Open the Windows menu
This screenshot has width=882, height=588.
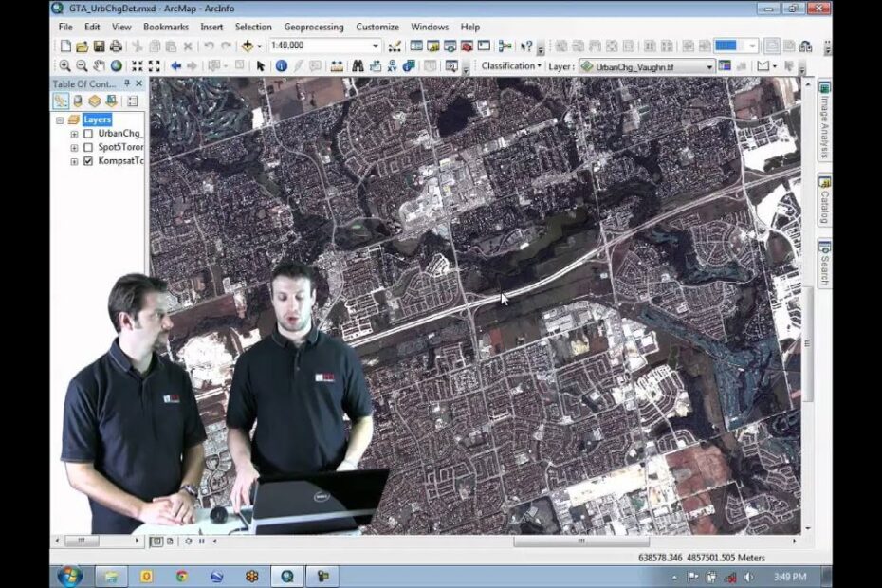[430, 27]
